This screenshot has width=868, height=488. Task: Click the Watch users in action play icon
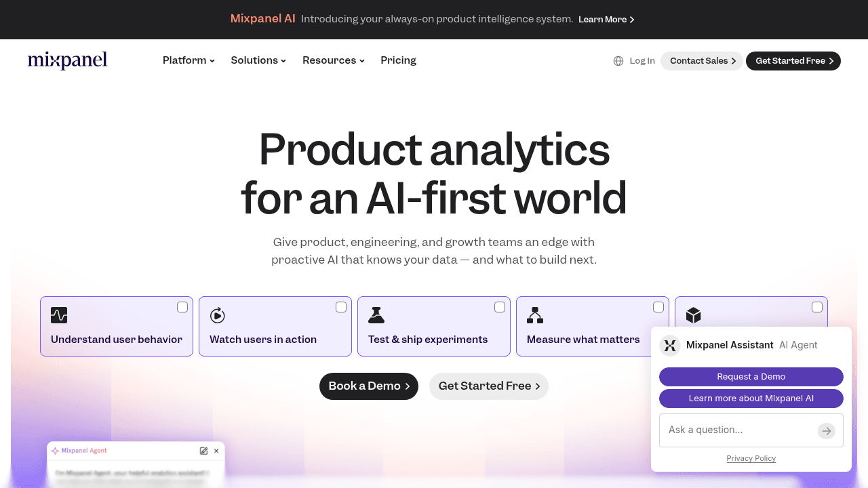[x=218, y=315]
